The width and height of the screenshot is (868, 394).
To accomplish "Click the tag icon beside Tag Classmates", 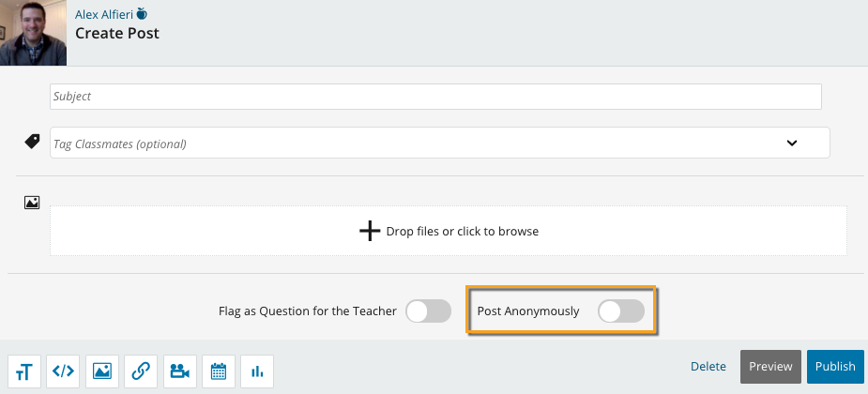I will coord(32,143).
